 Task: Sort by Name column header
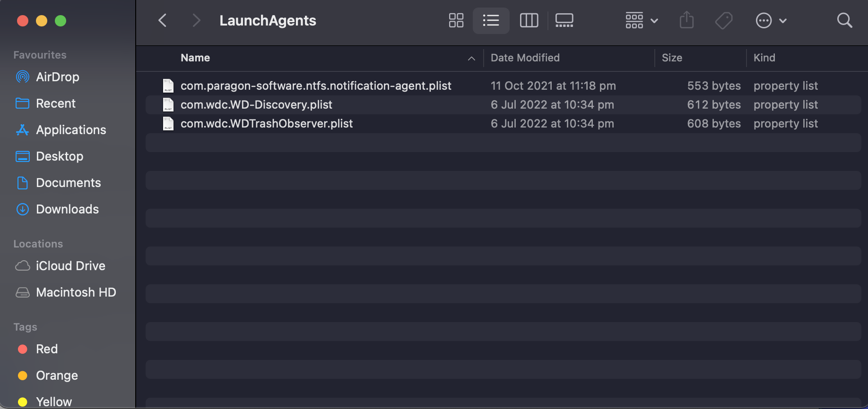[195, 58]
